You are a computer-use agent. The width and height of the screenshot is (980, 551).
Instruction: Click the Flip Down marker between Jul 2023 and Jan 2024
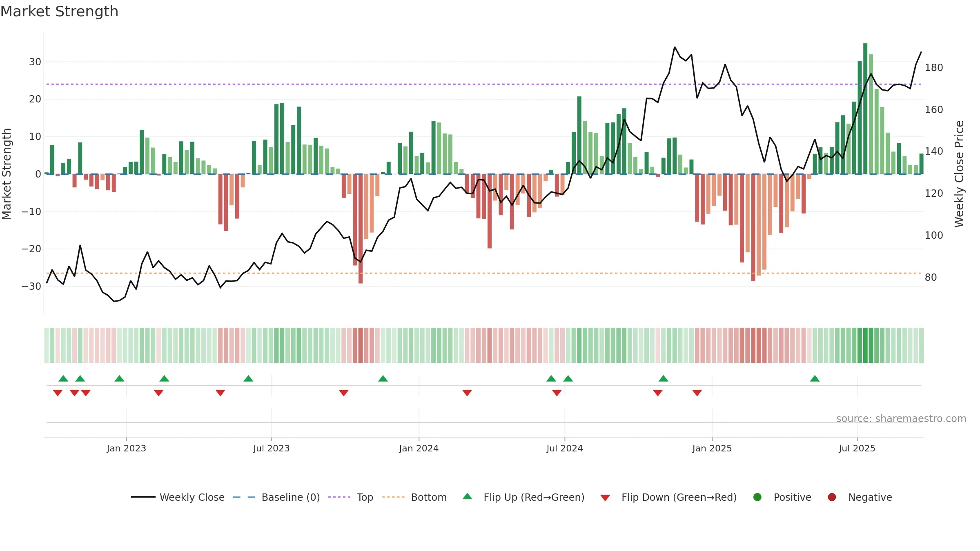(344, 393)
